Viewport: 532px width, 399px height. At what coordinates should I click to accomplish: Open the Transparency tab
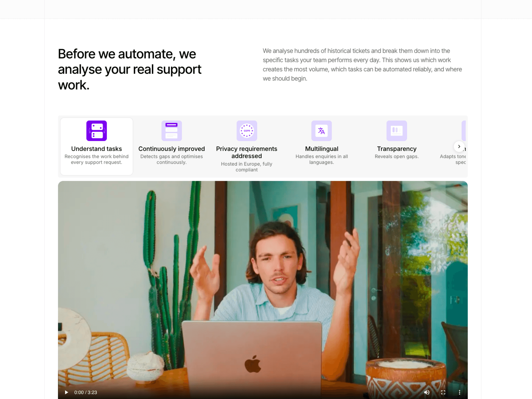coord(397,147)
